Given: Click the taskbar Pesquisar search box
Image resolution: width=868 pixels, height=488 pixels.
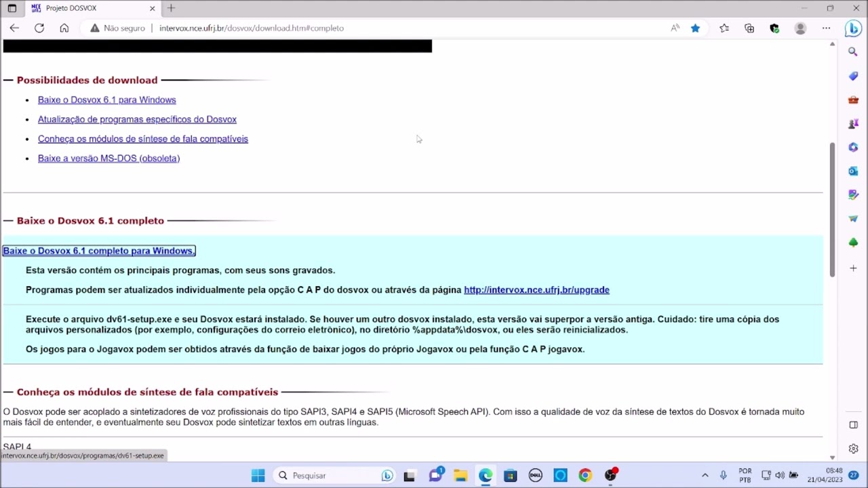Looking at the screenshot, I should 335,476.
